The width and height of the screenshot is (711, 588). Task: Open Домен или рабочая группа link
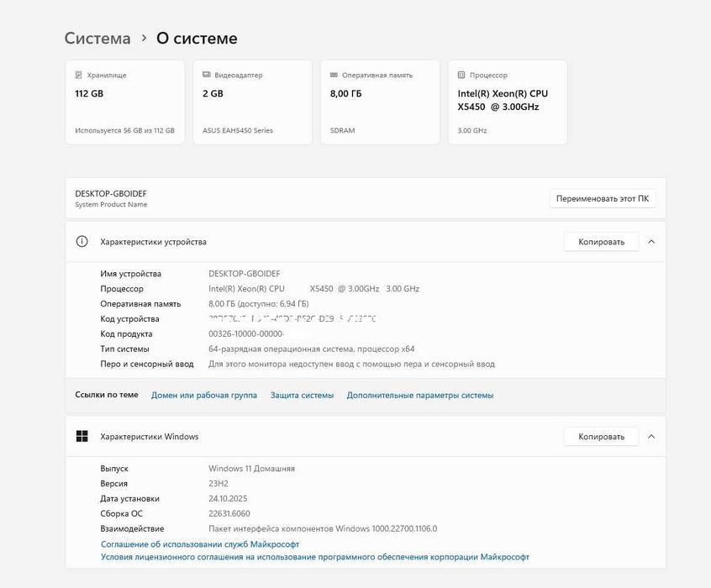(204, 395)
